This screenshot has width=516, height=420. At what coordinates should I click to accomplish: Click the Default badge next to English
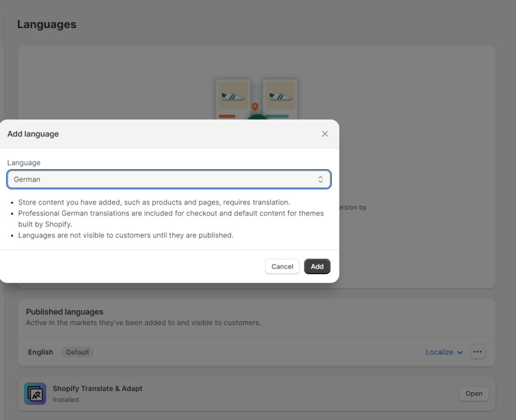[x=78, y=352]
